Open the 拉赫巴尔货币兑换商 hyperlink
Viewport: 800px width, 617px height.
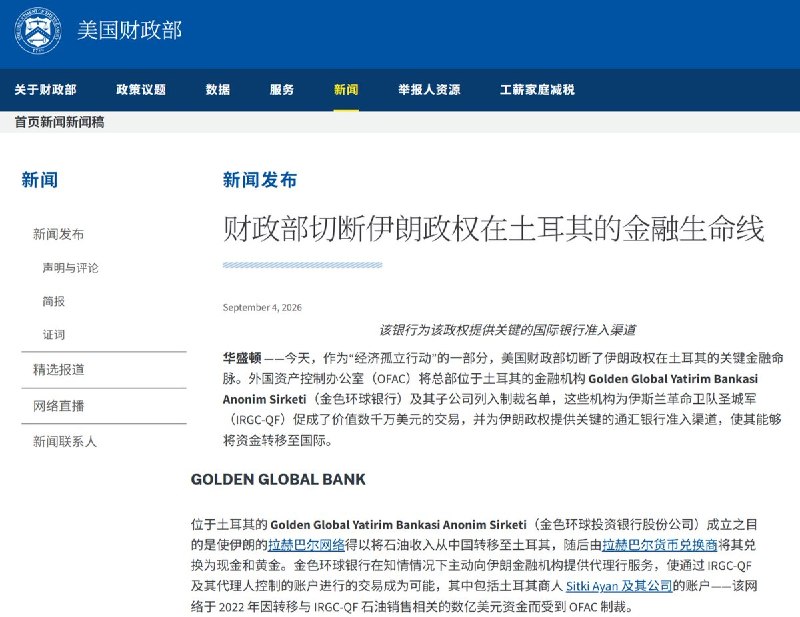pos(660,545)
